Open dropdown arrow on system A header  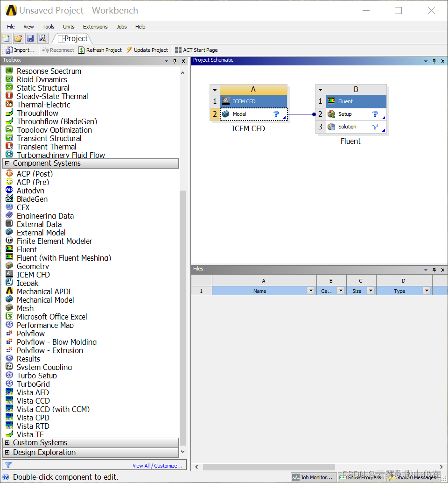(x=215, y=89)
